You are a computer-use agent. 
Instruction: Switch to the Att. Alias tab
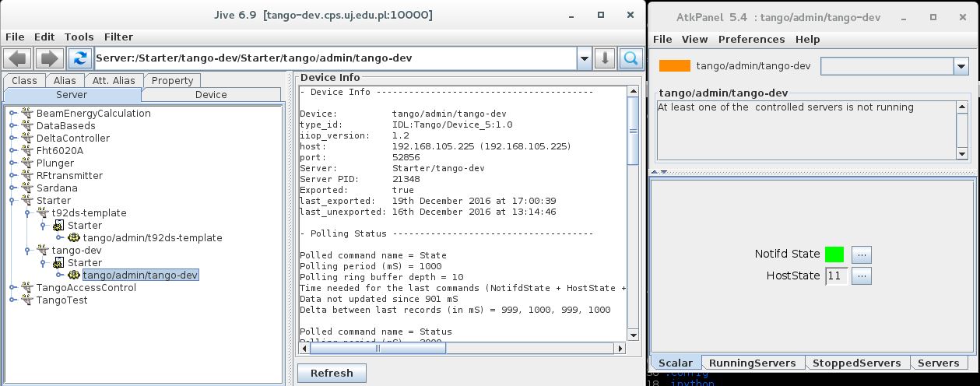click(x=114, y=80)
